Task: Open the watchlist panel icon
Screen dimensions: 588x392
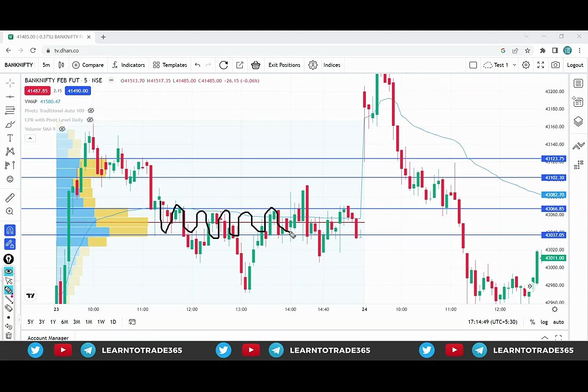Action: click(x=578, y=83)
